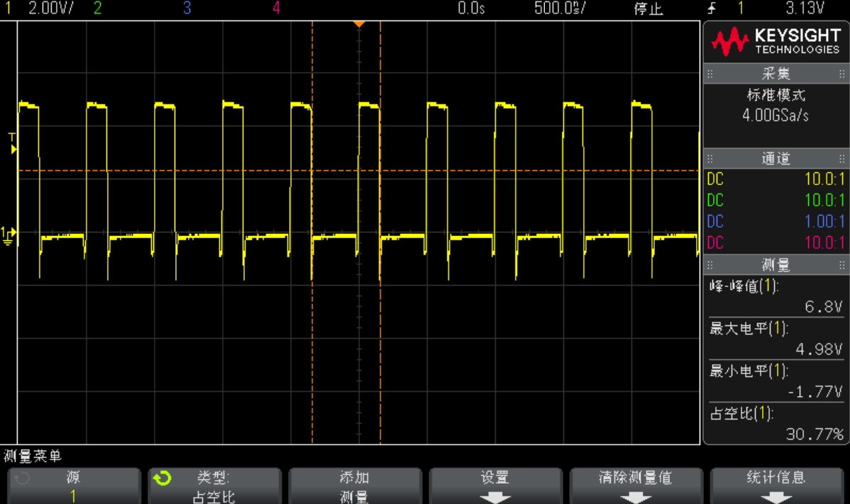The width and height of the screenshot is (850, 504).
Task: Click the rotate knob icon on 类型 softkey
Action: click(162, 478)
